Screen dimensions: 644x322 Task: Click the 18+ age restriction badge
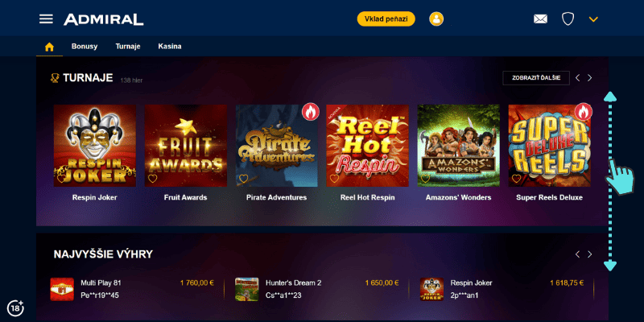(x=15, y=308)
